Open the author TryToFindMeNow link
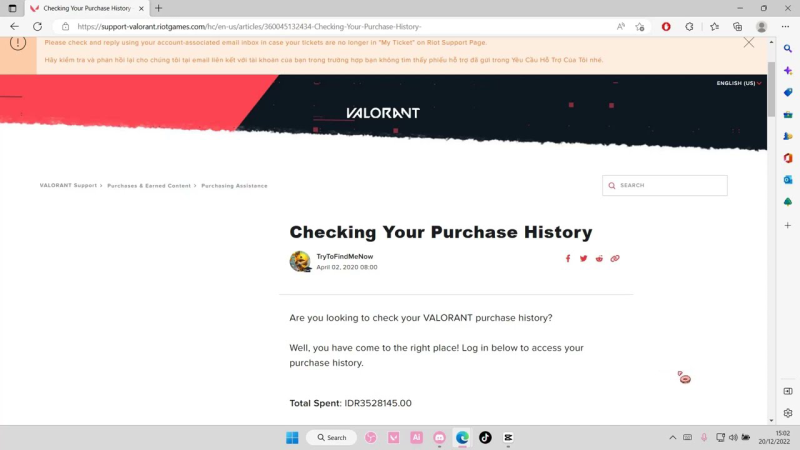 pos(344,257)
